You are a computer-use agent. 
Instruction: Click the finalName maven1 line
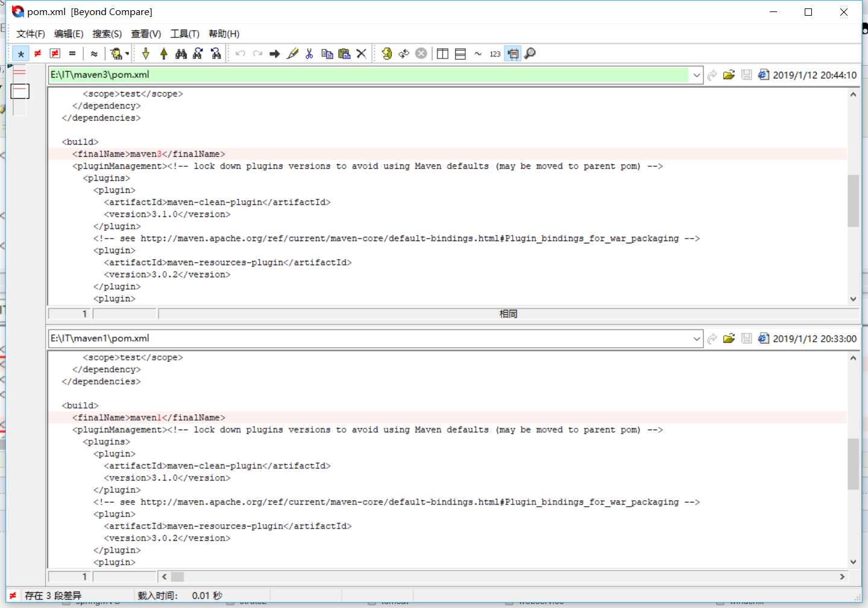tap(447, 418)
